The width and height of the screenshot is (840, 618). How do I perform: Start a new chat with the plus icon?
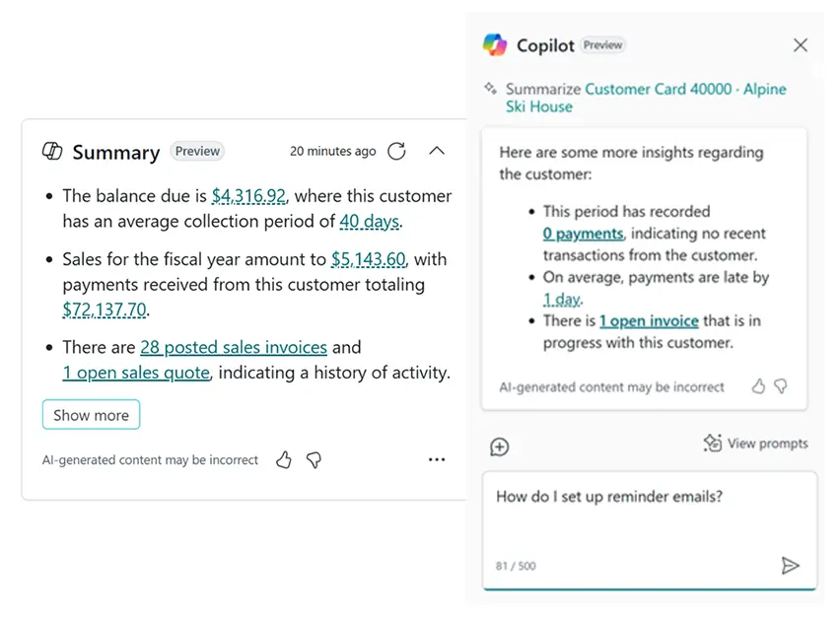(x=499, y=446)
